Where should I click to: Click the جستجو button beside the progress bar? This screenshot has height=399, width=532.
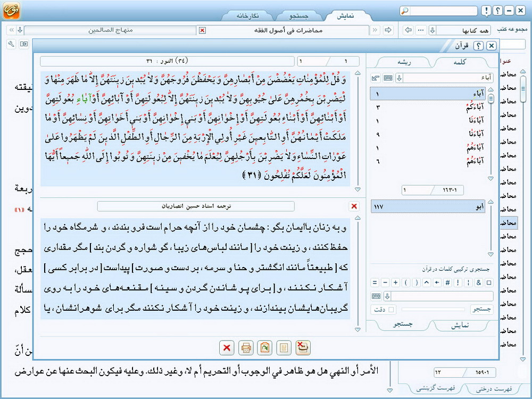pyautogui.click(x=481, y=310)
